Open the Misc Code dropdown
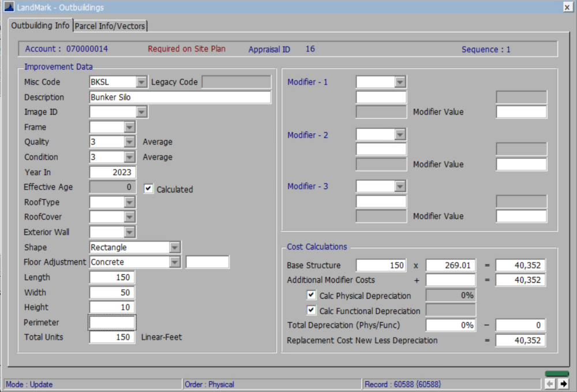Image resolution: width=577 pixels, height=392 pixels. tap(141, 82)
